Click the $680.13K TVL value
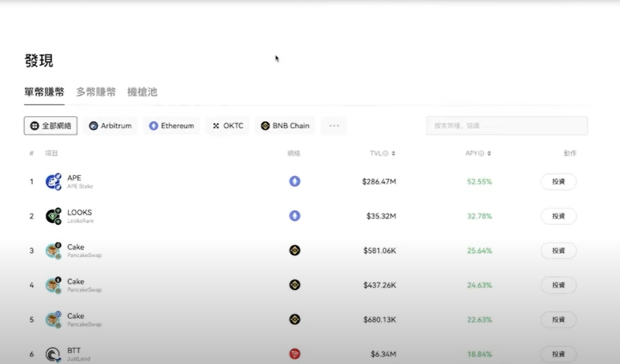Image resolution: width=620 pixels, height=364 pixels. (x=380, y=319)
